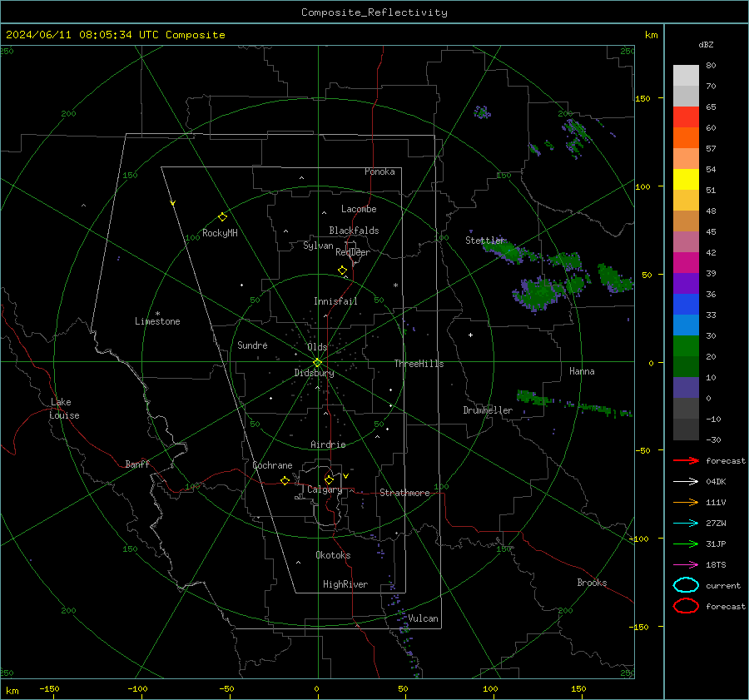Select the orange 111V arrow icon
The image size is (749, 700).
click(686, 502)
